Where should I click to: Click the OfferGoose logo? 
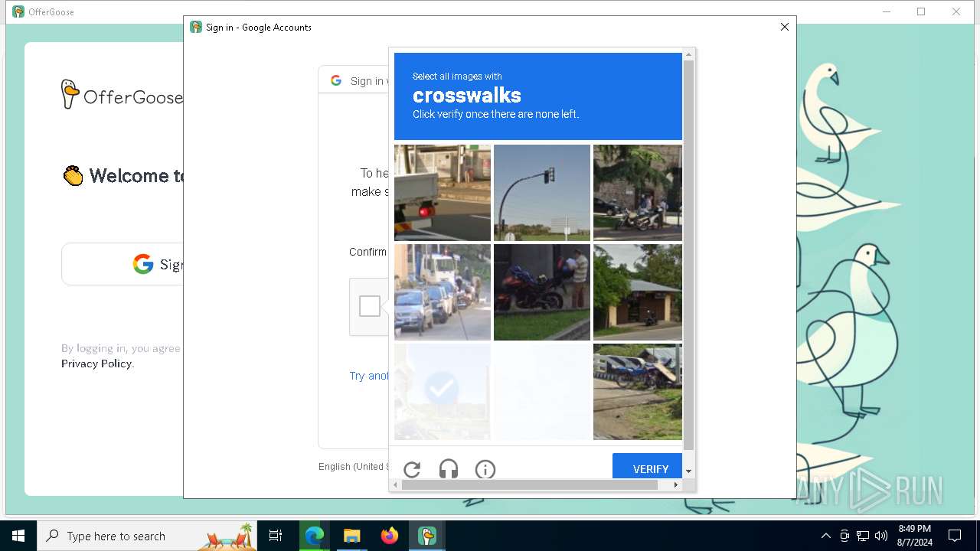pyautogui.click(x=122, y=95)
